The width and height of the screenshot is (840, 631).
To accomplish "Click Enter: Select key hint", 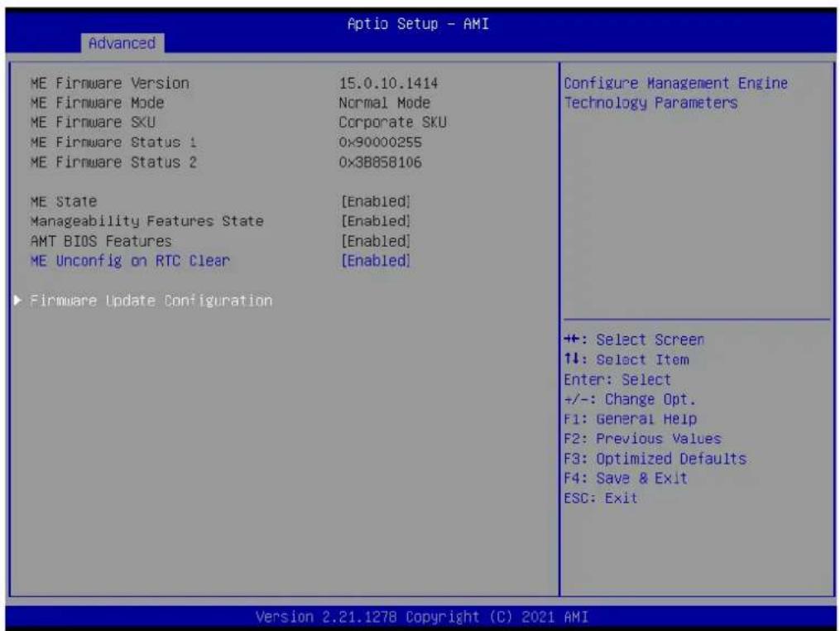I will pos(617,379).
